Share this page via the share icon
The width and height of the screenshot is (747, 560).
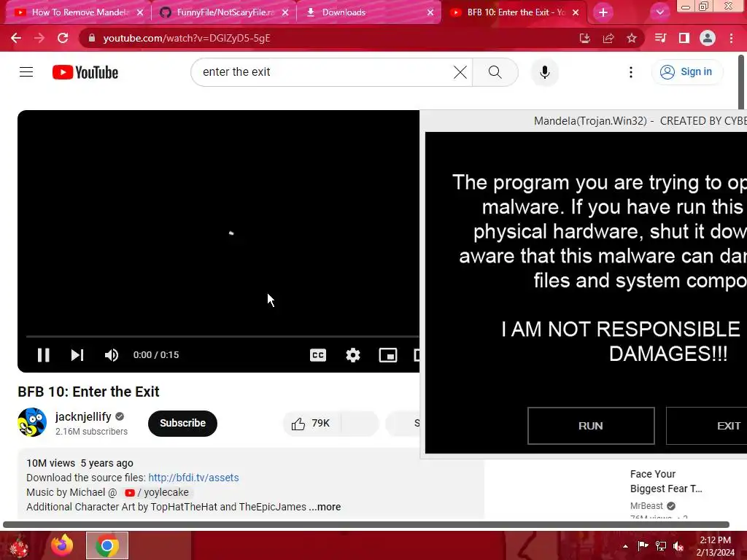pos(608,38)
